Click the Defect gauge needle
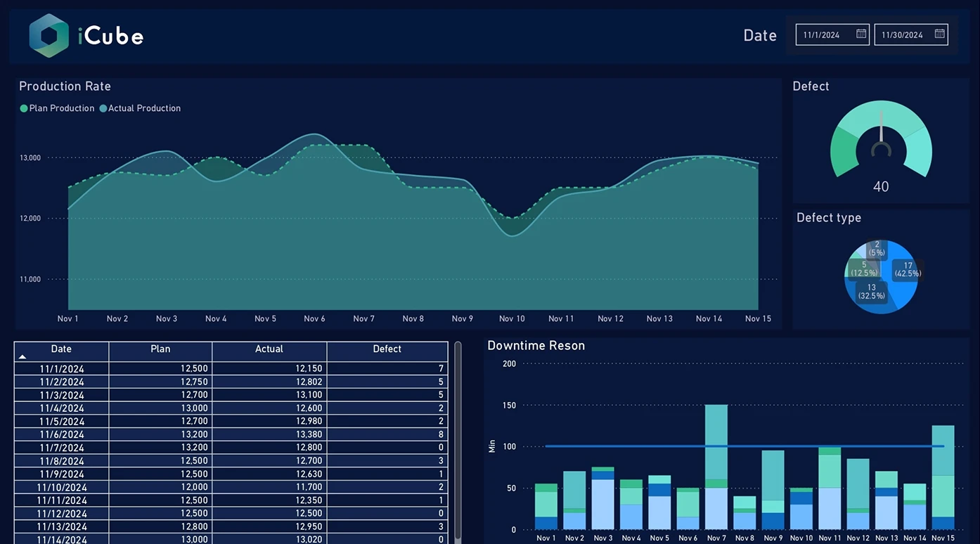This screenshot has height=544, width=980. tap(881, 127)
